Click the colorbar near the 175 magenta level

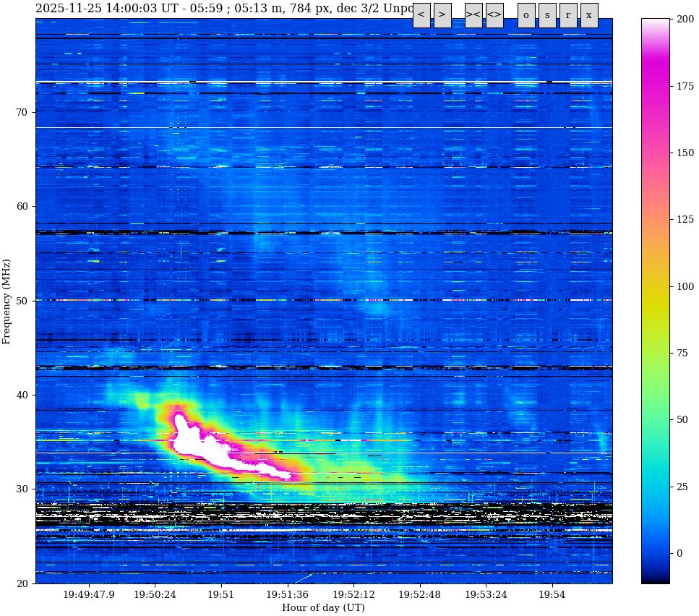(x=655, y=86)
